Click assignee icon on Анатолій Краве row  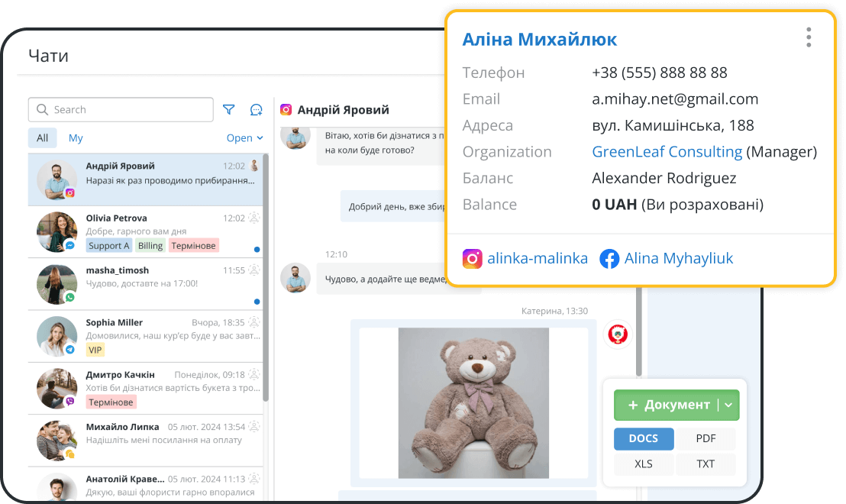(x=254, y=479)
